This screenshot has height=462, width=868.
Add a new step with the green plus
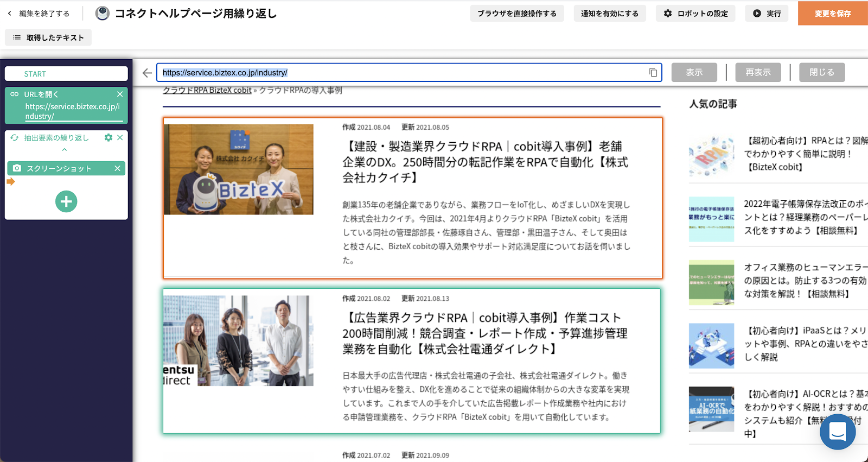(66, 201)
